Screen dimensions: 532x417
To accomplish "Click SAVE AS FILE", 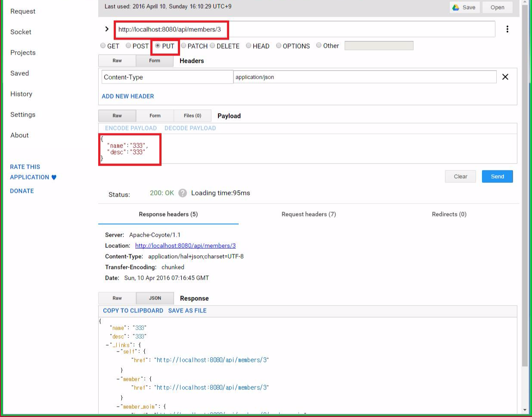I will [x=187, y=311].
